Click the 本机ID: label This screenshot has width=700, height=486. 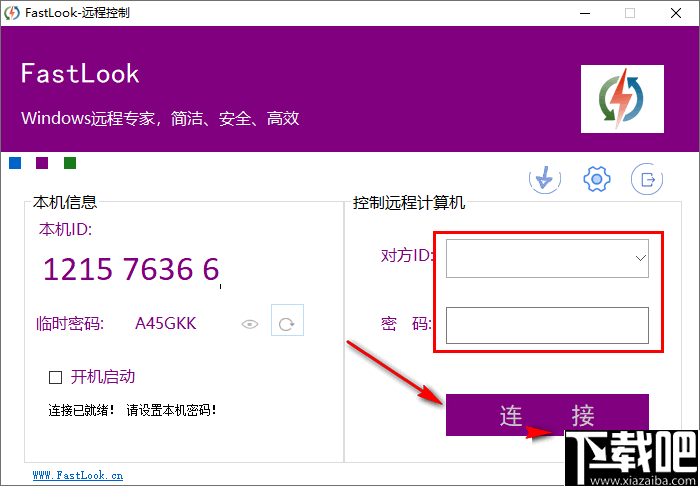pyautogui.click(x=65, y=229)
